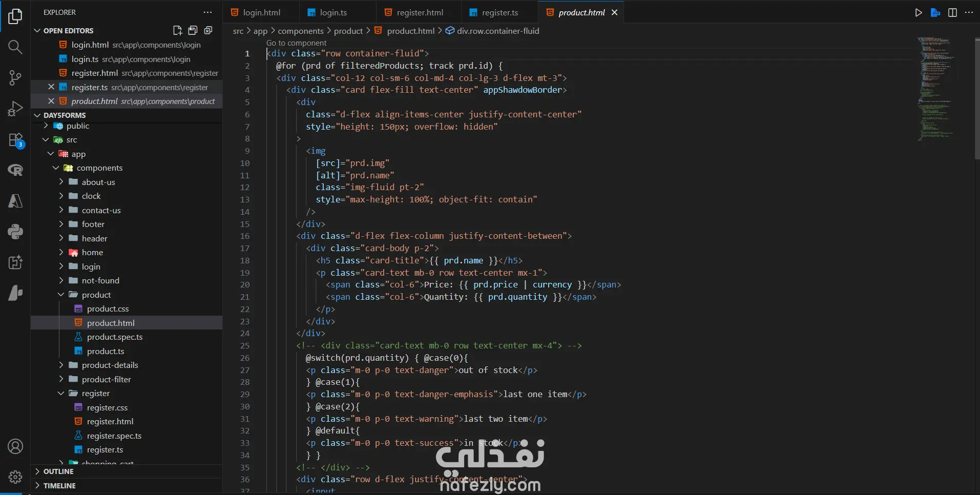Click 'src' in the breadcrumb path
This screenshot has height=495, width=980.
pos(238,31)
